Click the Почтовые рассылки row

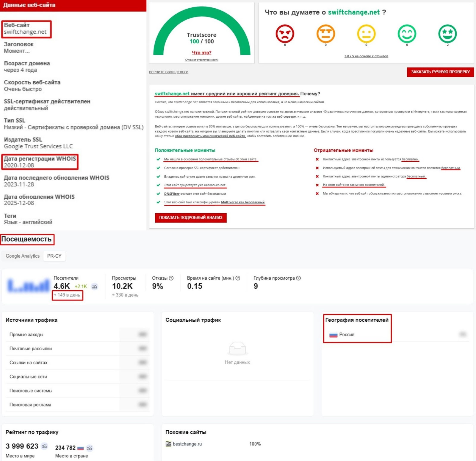point(77,349)
